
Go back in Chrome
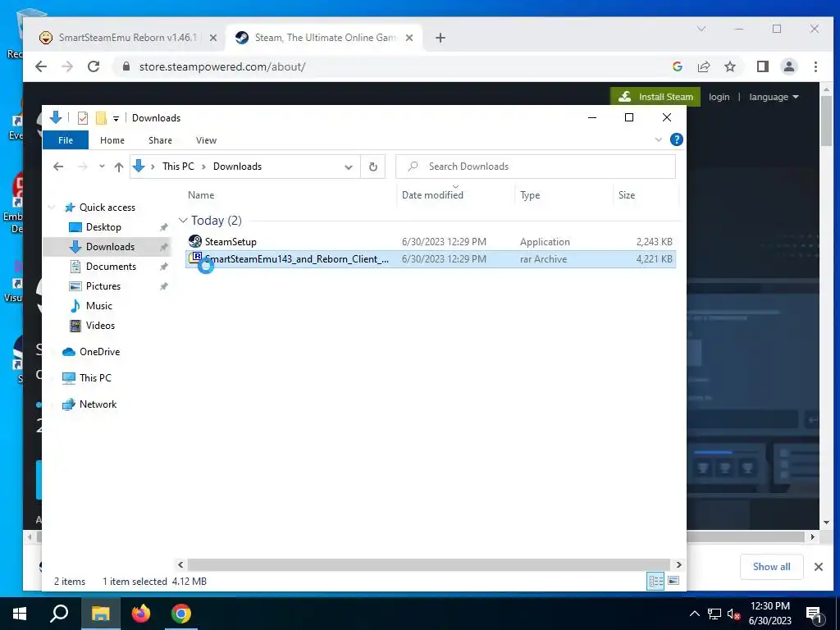pos(41,66)
